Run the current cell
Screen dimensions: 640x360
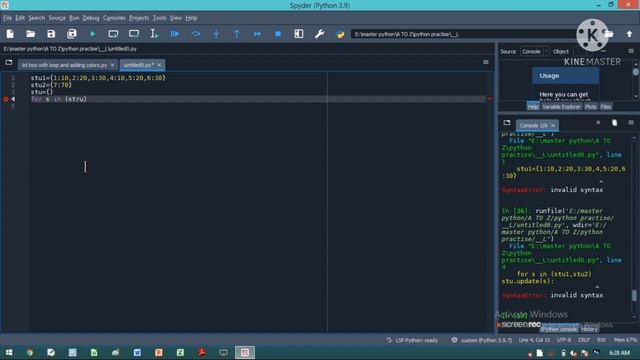[113, 34]
